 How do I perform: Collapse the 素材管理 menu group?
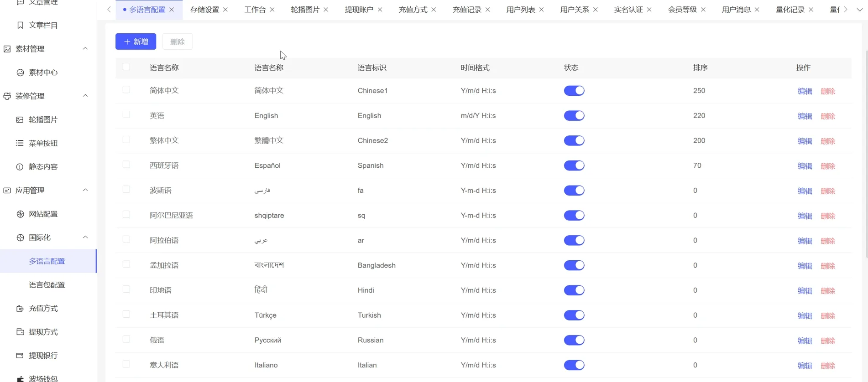(85, 49)
